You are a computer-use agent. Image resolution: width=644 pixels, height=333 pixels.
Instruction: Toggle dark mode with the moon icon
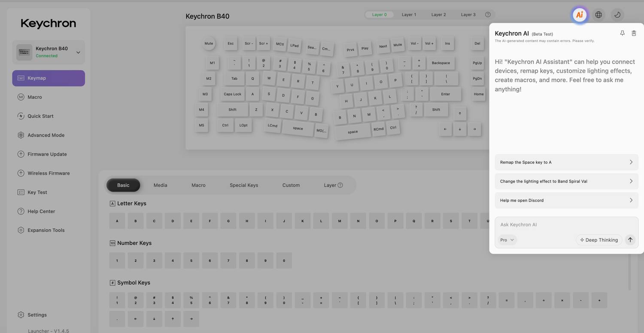[x=617, y=15]
